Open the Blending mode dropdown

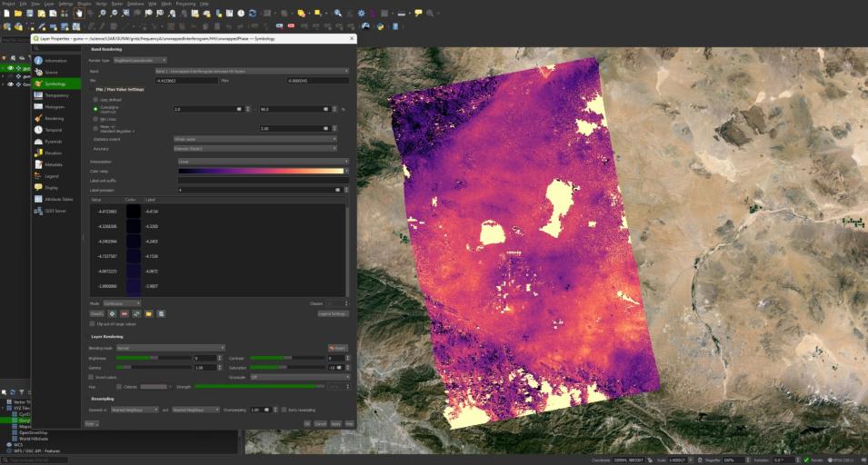[x=171, y=349]
